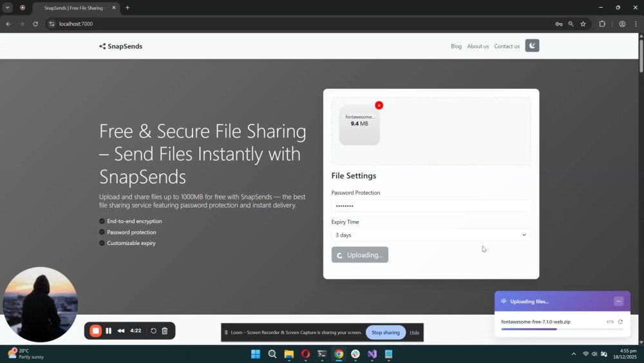Show hidden system tray icons

pyautogui.click(x=573, y=354)
